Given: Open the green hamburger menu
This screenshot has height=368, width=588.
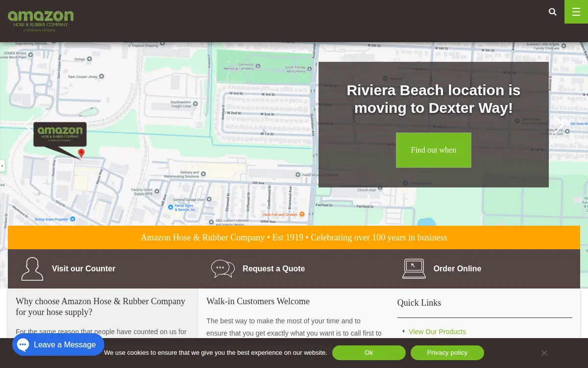Looking at the screenshot, I should click(576, 12).
